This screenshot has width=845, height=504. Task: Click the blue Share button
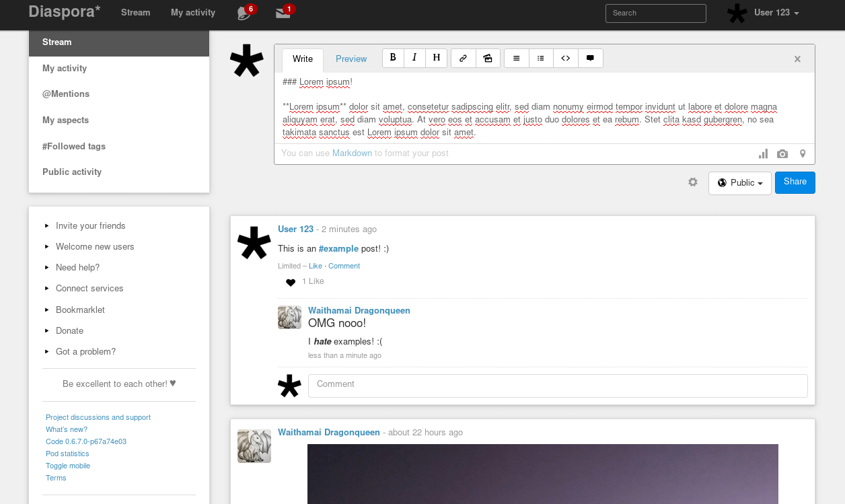pos(795,182)
